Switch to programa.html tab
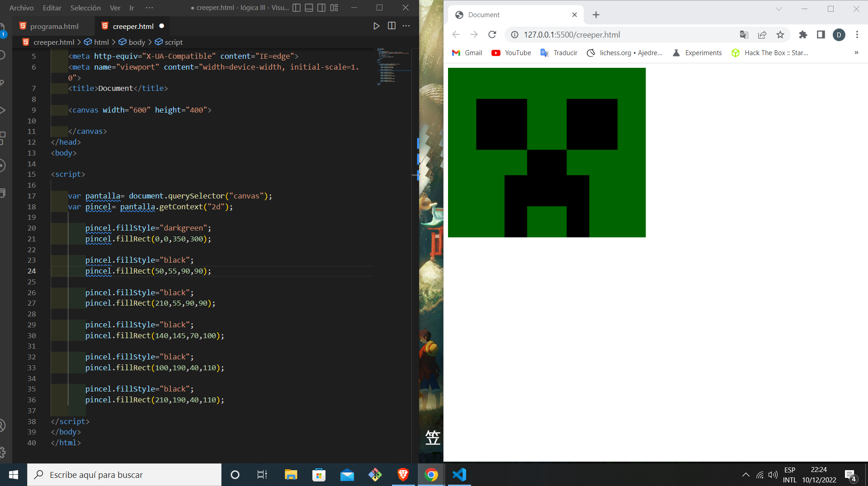 coord(54,26)
